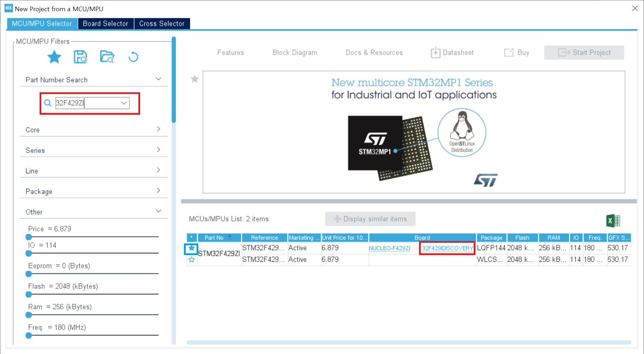Sort by the RAM column header
The height and width of the screenshot is (354, 644).
(554, 238)
